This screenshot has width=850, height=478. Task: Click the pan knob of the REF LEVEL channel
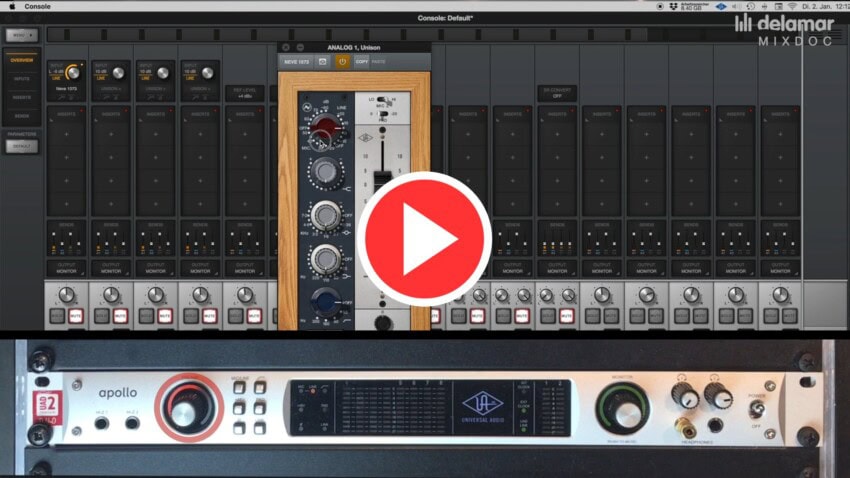(245, 295)
